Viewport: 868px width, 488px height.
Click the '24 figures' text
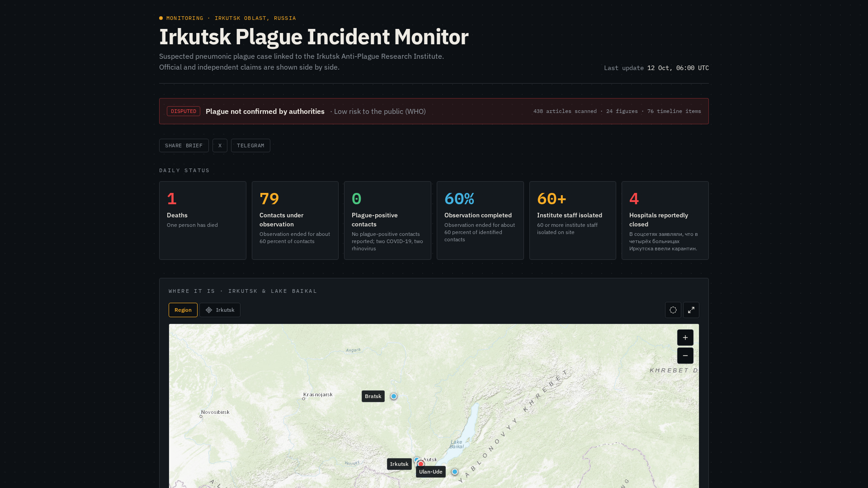click(x=622, y=111)
